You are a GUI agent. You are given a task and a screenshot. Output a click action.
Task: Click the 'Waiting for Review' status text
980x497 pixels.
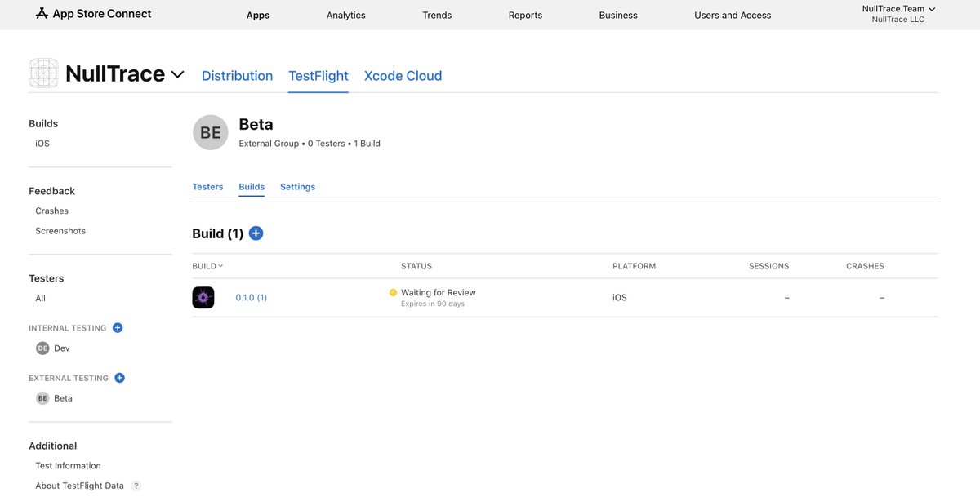[x=439, y=292]
